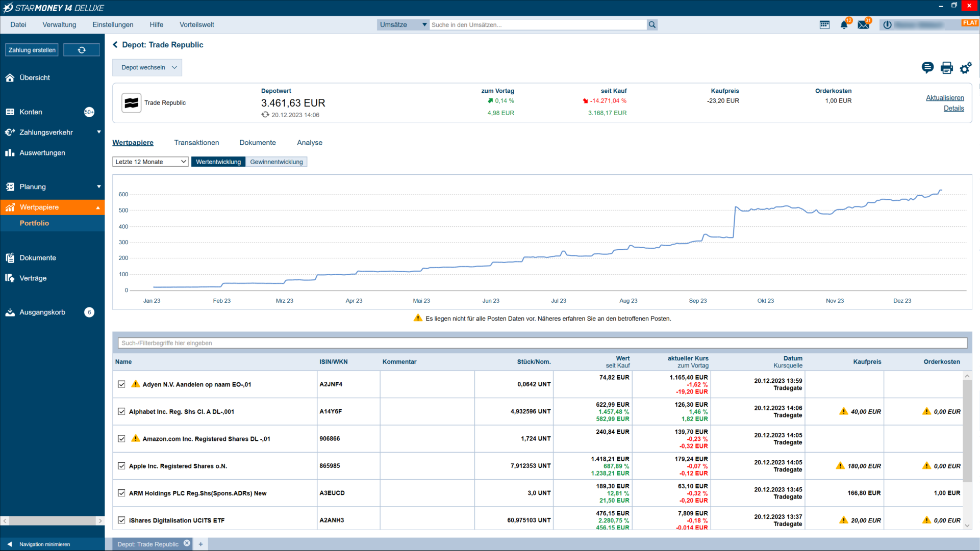Image resolution: width=980 pixels, height=551 pixels.
Task: Switch to the Transaktionen tab
Action: [x=196, y=143]
